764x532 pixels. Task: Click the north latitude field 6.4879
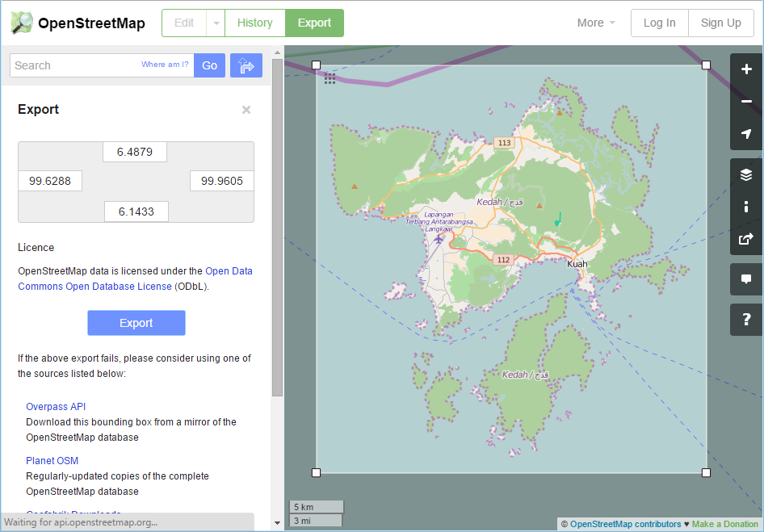tap(135, 152)
